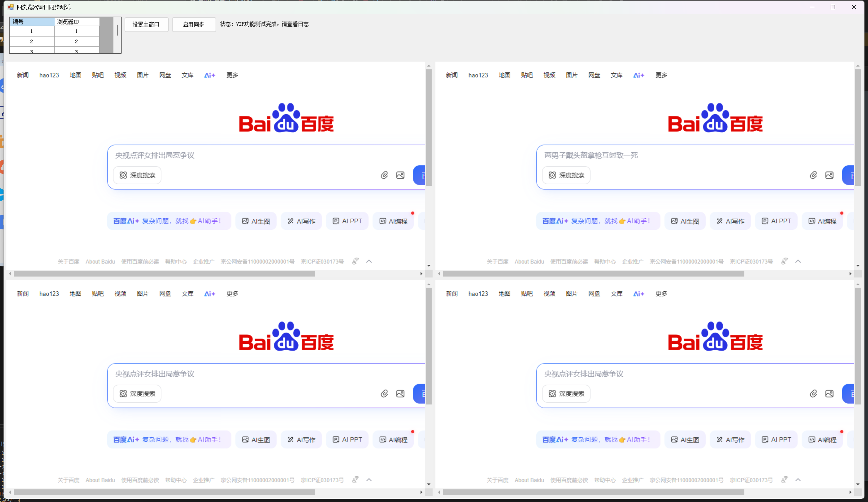Click up chevron in bottom-right browser footer
Screen dimensions: 868x502
(798, 480)
